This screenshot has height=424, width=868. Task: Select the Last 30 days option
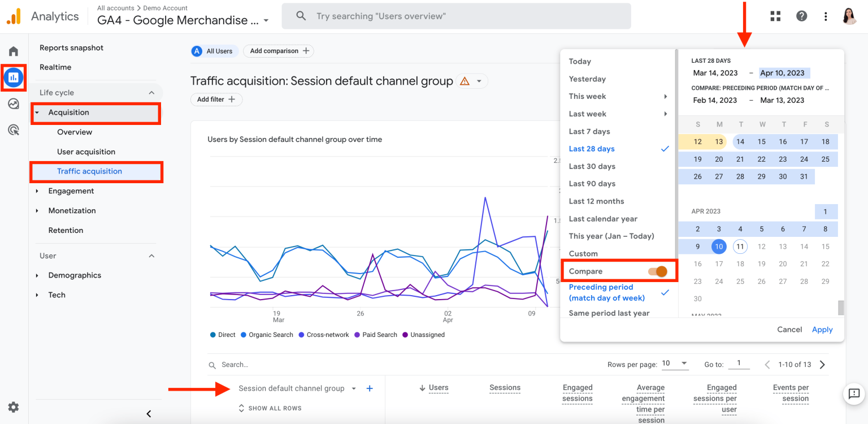tap(591, 166)
